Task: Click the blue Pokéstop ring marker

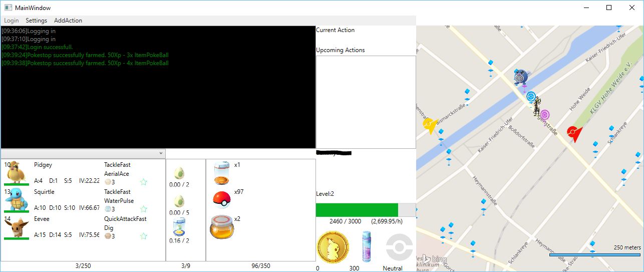Action: coord(531,96)
